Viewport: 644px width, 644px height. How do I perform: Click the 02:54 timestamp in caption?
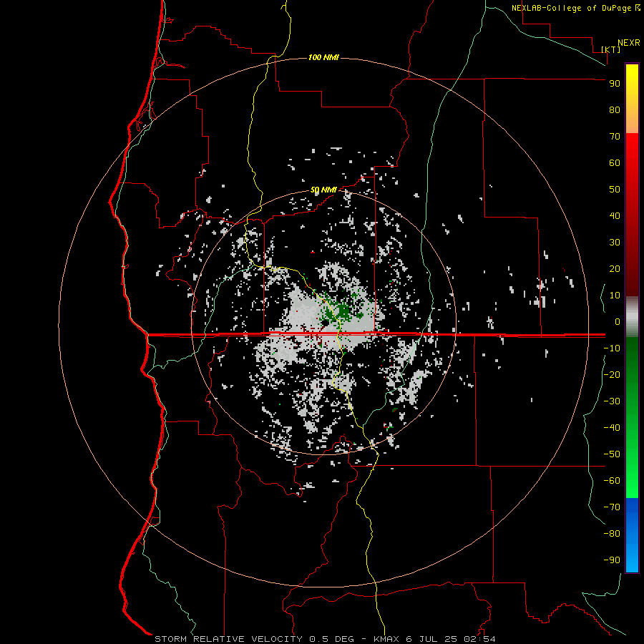tap(480, 639)
